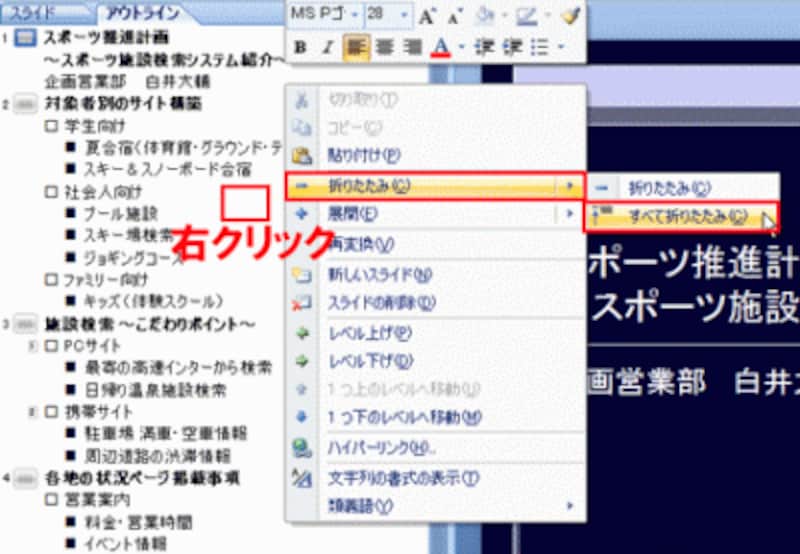The width and height of the screenshot is (800, 554).
Task: Click outline item プール施設
Action: pos(121,214)
